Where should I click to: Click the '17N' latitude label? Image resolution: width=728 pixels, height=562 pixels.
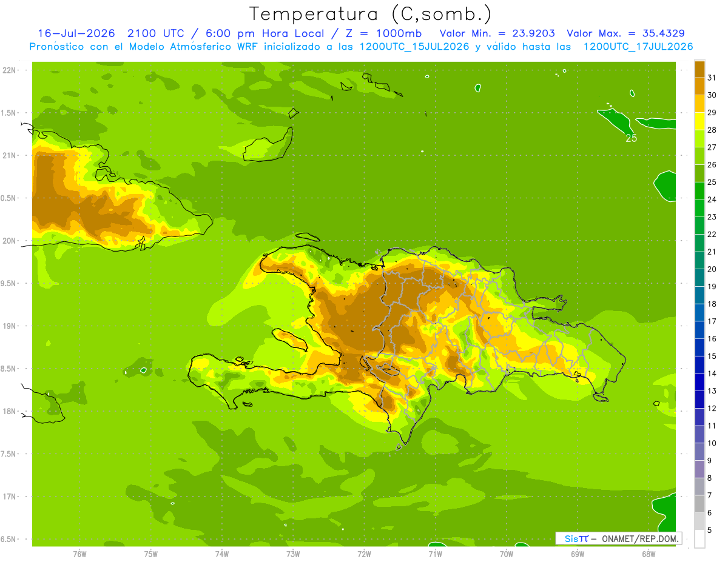click(x=10, y=497)
